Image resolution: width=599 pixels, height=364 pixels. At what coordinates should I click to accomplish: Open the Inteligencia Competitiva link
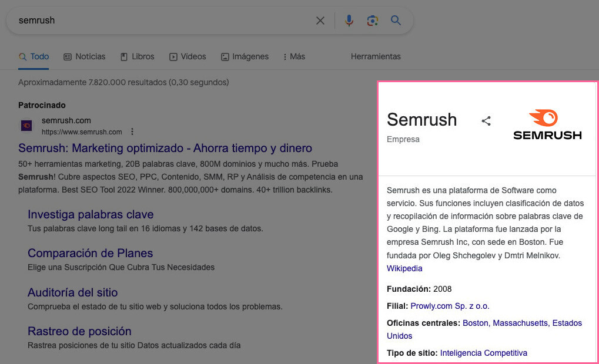pos(483,353)
